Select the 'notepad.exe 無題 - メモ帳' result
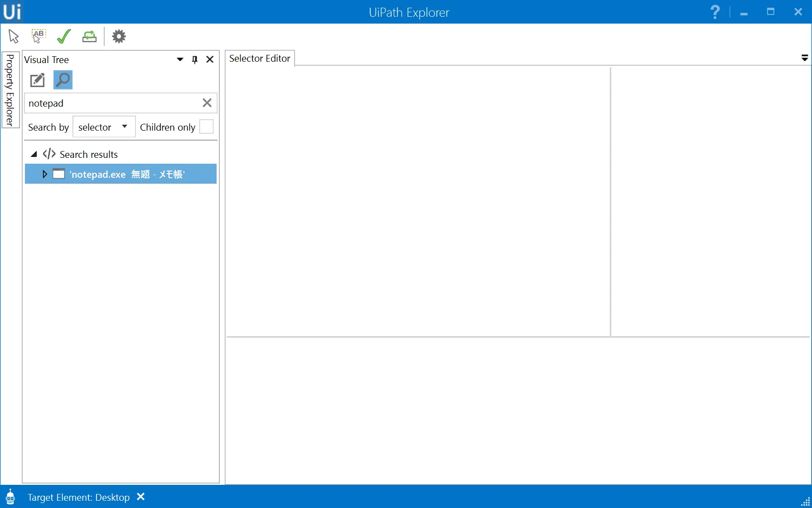812x508 pixels. pos(121,174)
